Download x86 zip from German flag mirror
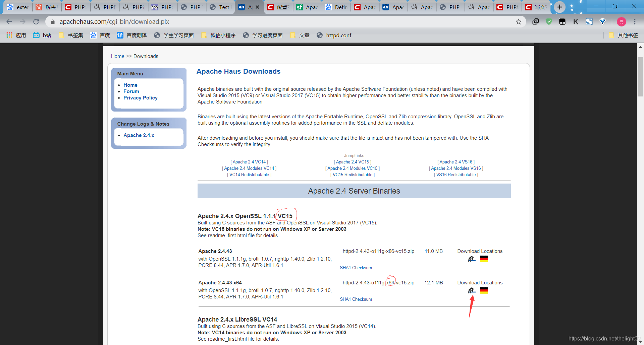 click(484, 259)
